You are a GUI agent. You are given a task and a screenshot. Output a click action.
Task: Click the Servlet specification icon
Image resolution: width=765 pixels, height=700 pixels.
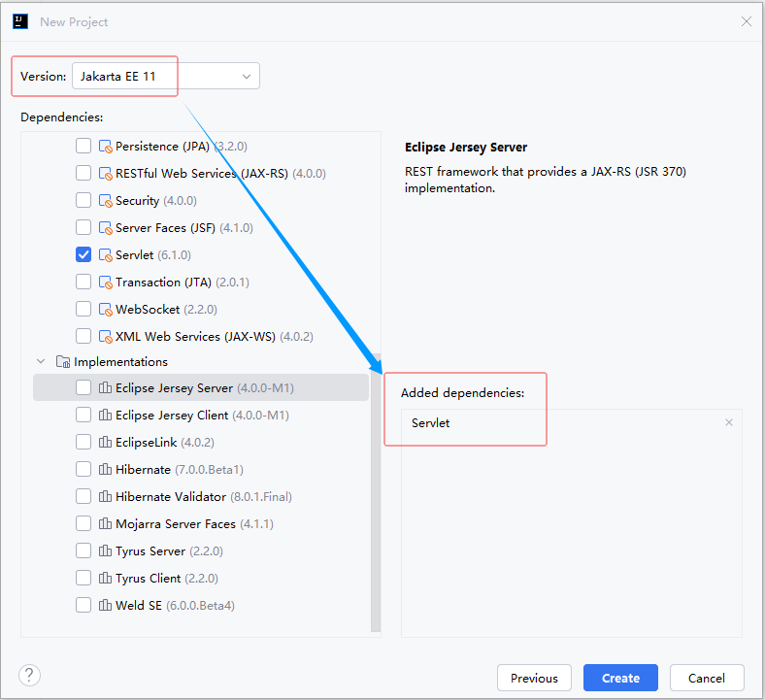106,255
